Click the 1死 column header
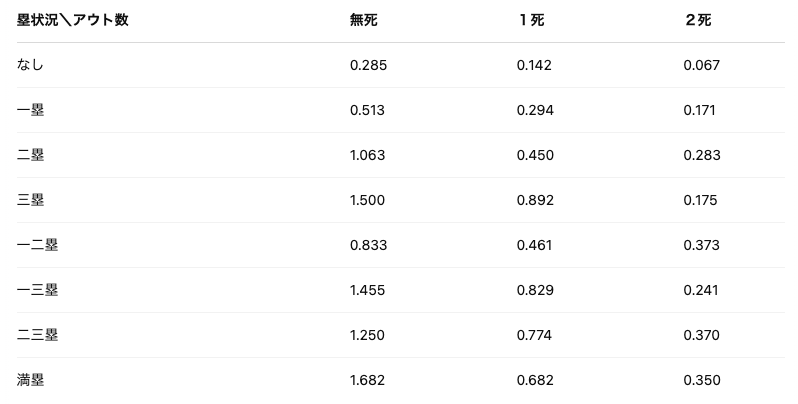The height and width of the screenshot is (404, 798). click(531, 20)
